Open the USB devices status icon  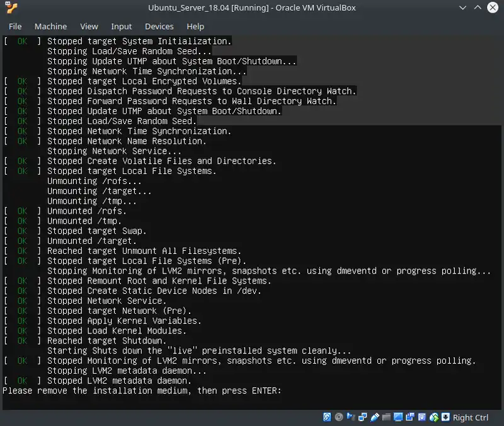coord(375,417)
